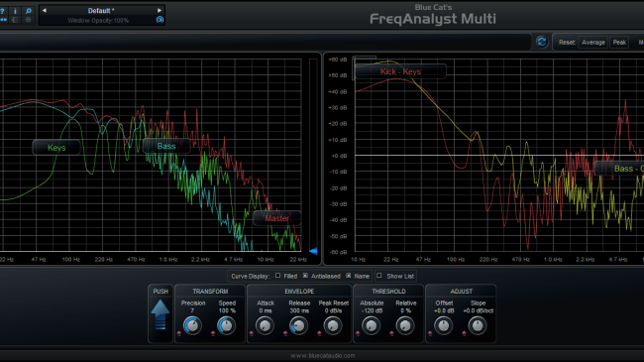This screenshot has height=362, width=644.
Task: Click the blue triangle range marker by left graph
Action: point(313,251)
